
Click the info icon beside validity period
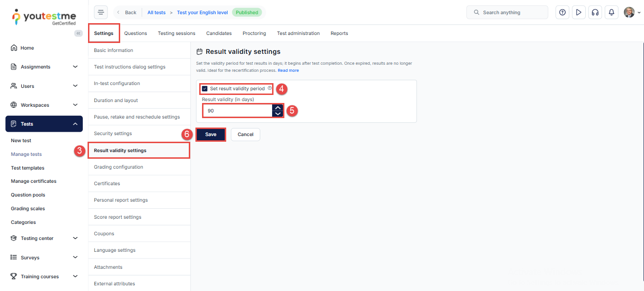270,88
